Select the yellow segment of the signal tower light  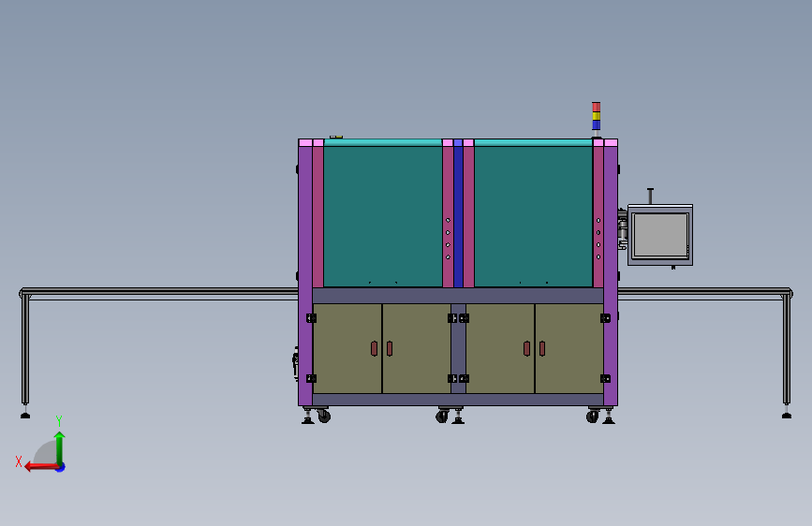[596, 116]
